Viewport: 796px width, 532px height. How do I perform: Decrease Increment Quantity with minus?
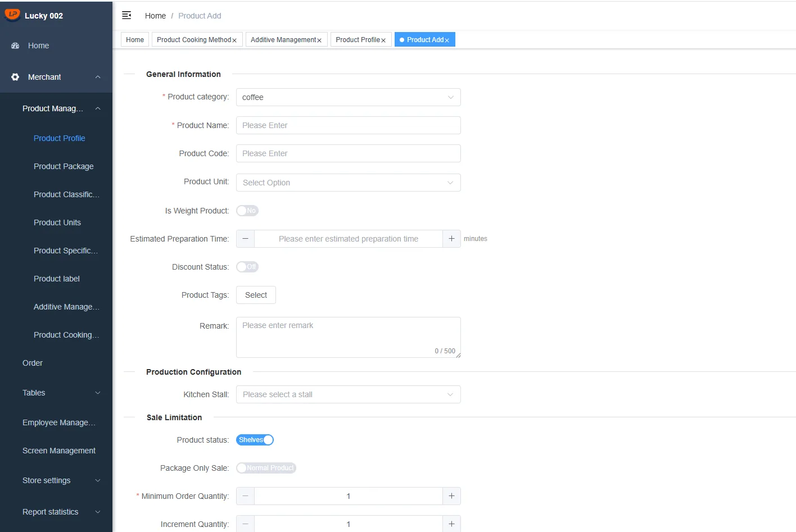tap(245, 524)
